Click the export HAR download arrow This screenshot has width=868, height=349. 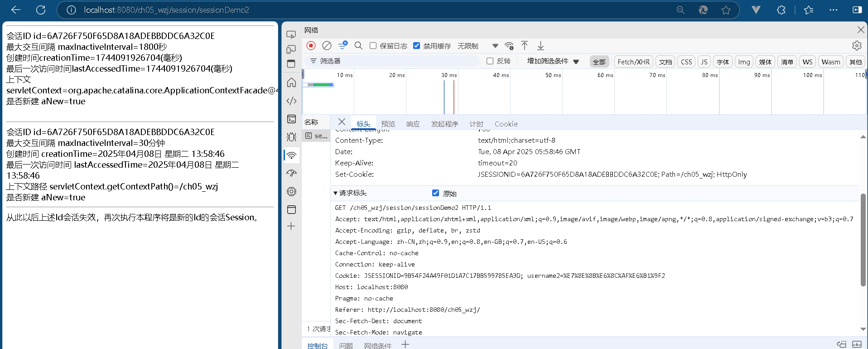coord(540,45)
